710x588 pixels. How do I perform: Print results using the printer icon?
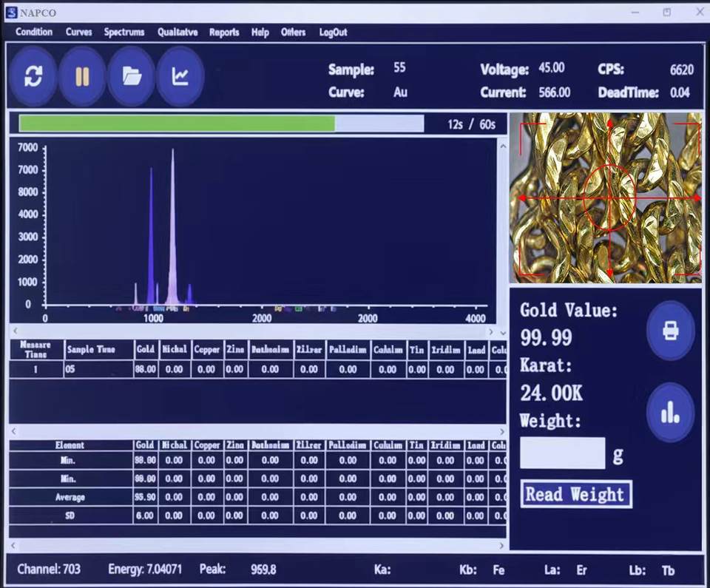pyautogui.click(x=670, y=331)
